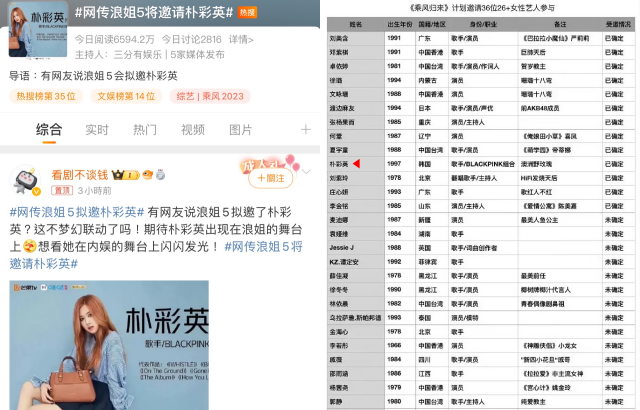Click the 3小時前 timestamp
Viewport: 640px width, 410px height.
pyautogui.click(x=94, y=191)
